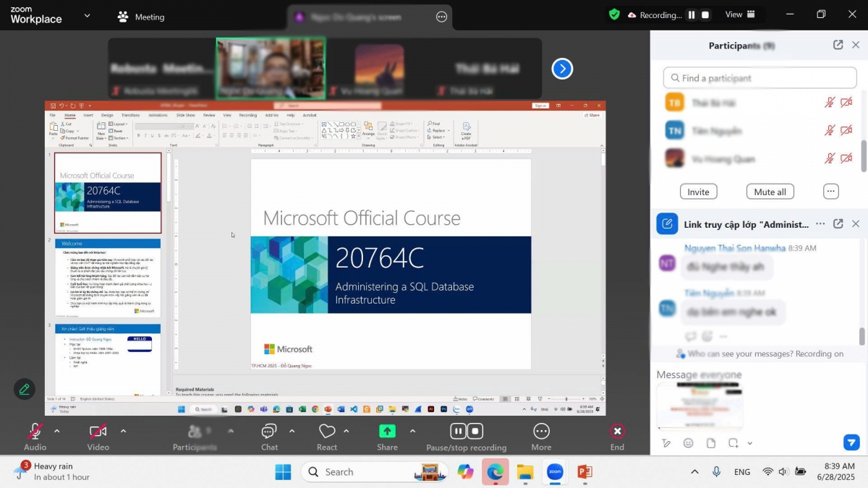868x488 pixels.
Task: Open the emoji picker in chat
Action: click(x=689, y=443)
